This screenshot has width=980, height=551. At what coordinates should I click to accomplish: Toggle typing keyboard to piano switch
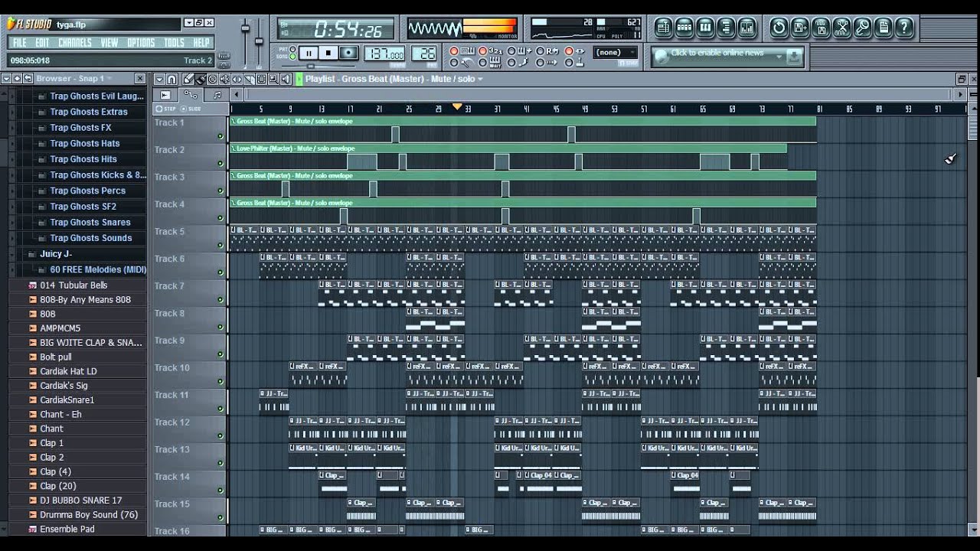[453, 51]
